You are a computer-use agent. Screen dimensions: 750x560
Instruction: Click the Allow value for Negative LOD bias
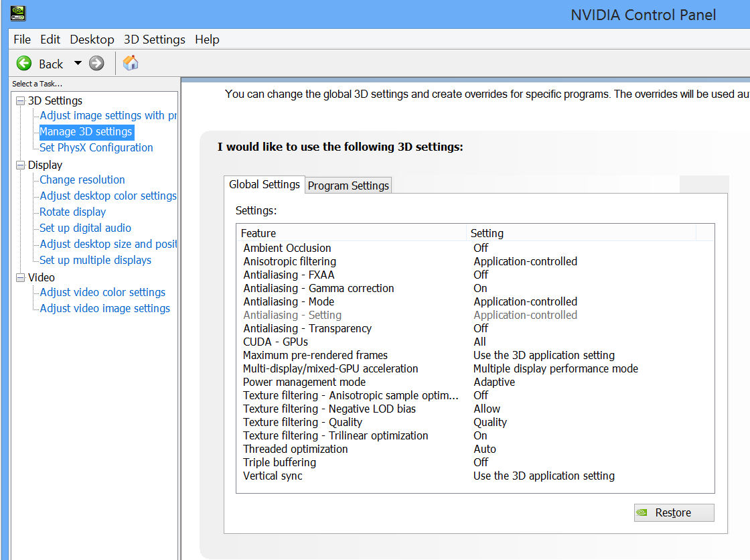[x=487, y=409]
